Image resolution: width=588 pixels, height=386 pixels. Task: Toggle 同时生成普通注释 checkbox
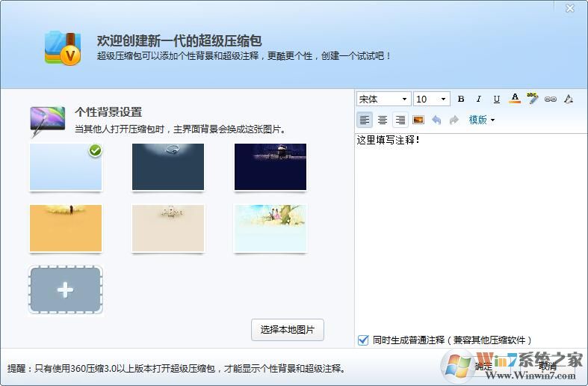(x=363, y=340)
